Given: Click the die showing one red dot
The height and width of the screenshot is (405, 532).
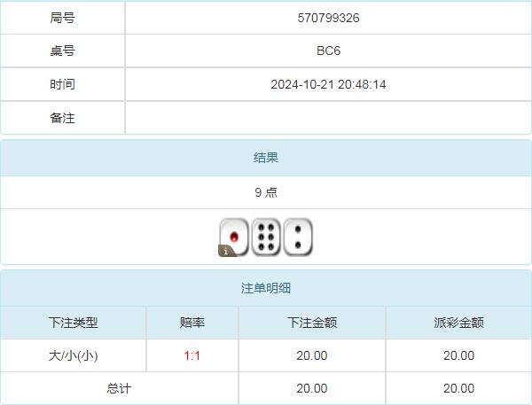Looking at the screenshot, I should [x=234, y=236].
